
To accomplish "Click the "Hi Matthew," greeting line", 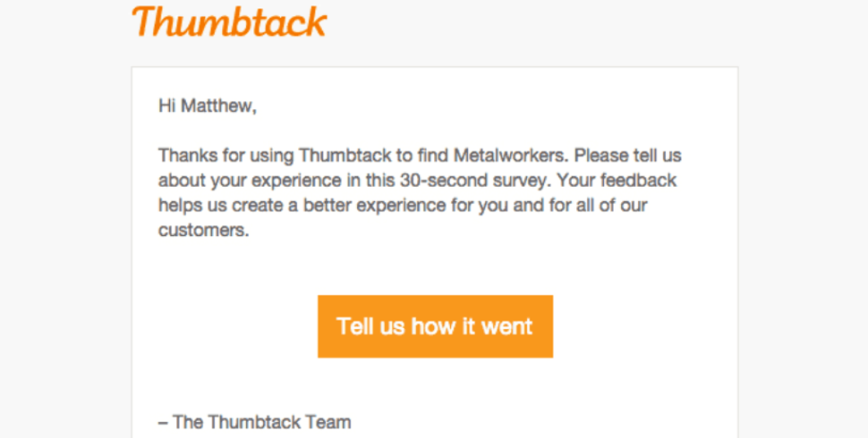I will click(208, 106).
